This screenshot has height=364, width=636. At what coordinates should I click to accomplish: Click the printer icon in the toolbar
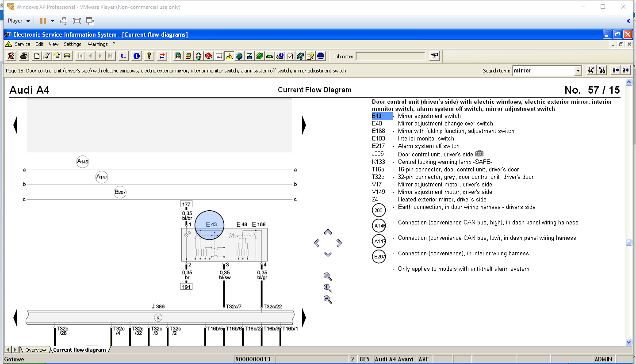coord(24,56)
